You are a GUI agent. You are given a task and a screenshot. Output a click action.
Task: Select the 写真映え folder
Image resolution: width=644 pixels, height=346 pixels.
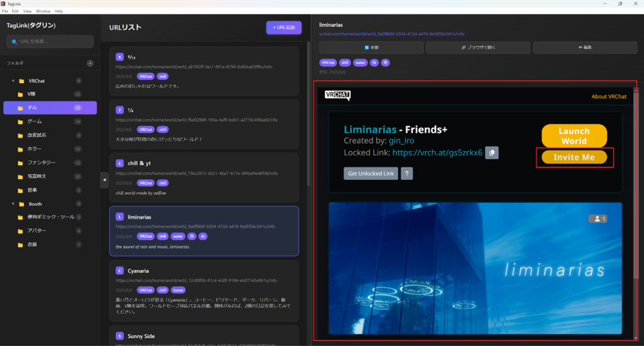coord(50,176)
